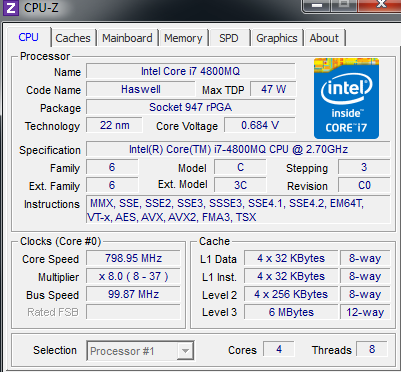Click the Level 3 12-way field
The height and width of the screenshot is (372, 401).
[x=365, y=312]
